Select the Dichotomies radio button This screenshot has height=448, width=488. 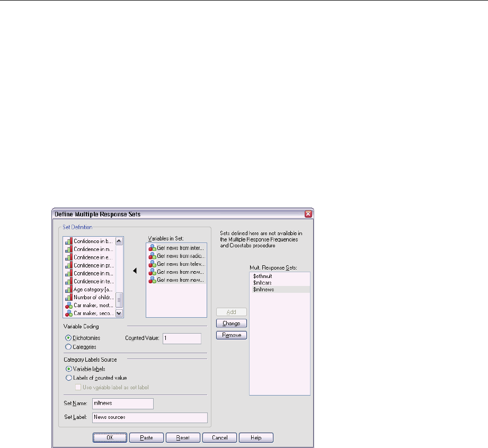(x=68, y=338)
